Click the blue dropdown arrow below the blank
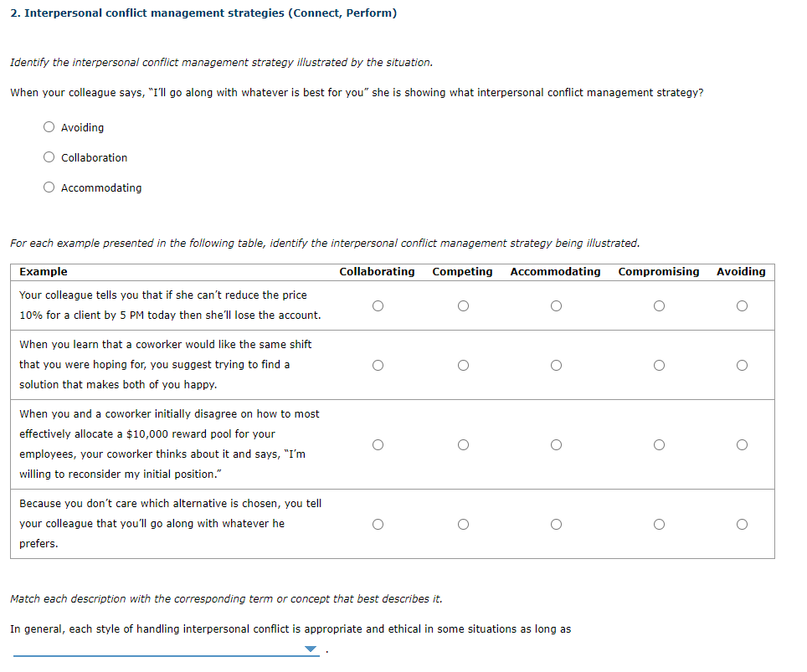807x672 pixels. [x=310, y=649]
